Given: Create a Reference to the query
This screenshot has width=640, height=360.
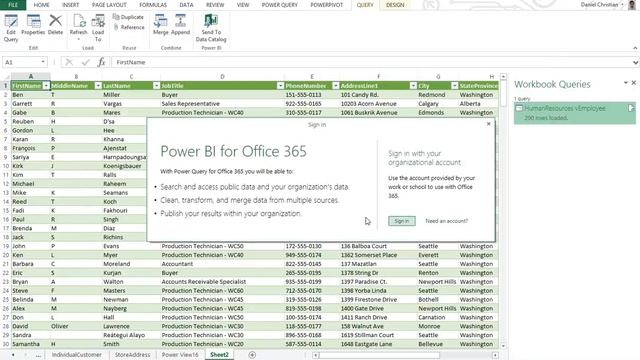Looking at the screenshot, I should [128, 27].
